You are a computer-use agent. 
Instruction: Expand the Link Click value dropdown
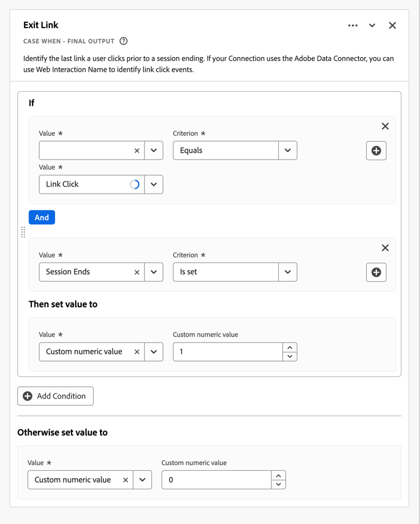click(154, 184)
